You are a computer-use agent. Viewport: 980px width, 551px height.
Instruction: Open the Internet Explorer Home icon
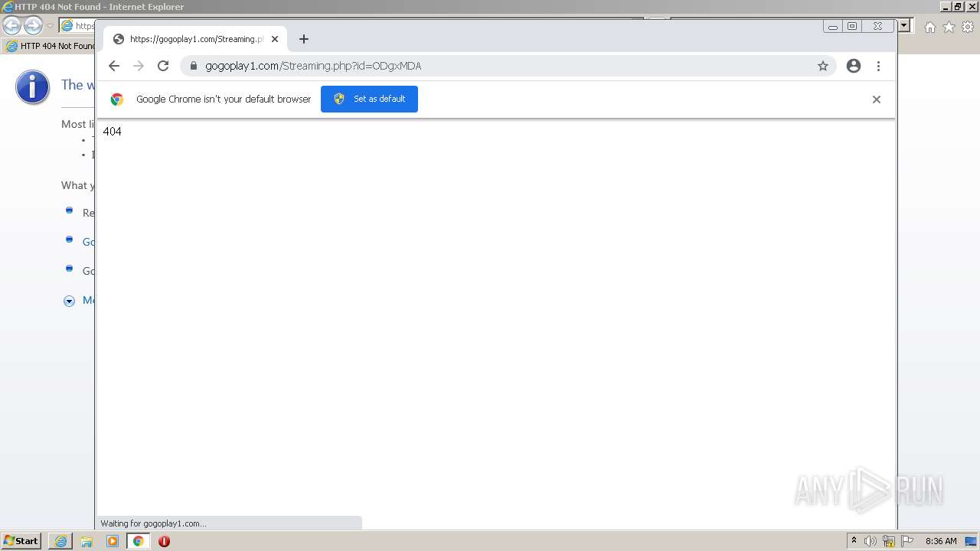(x=929, y=27)
